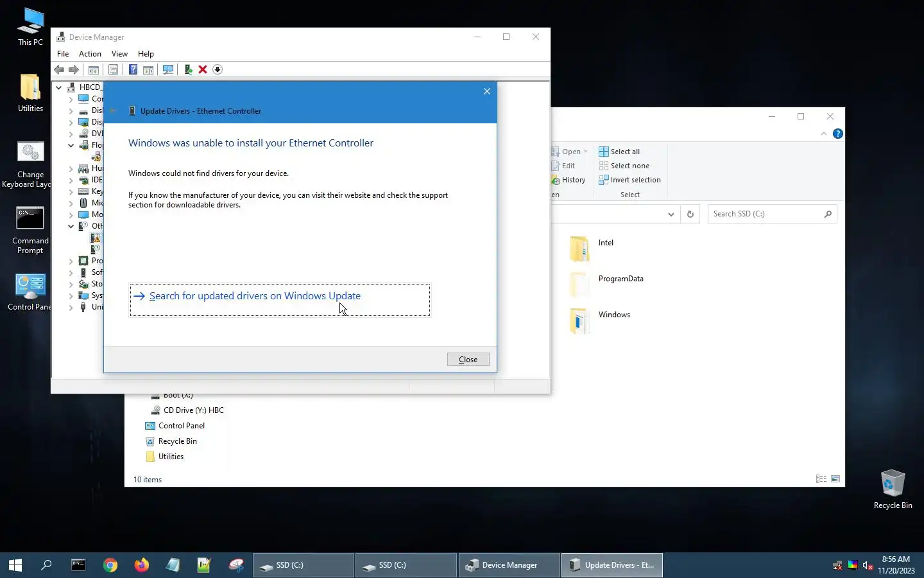924x578 pixels.
Task: Click Edit in the Explorer ribbon
Action: click(x=563, y=166)
